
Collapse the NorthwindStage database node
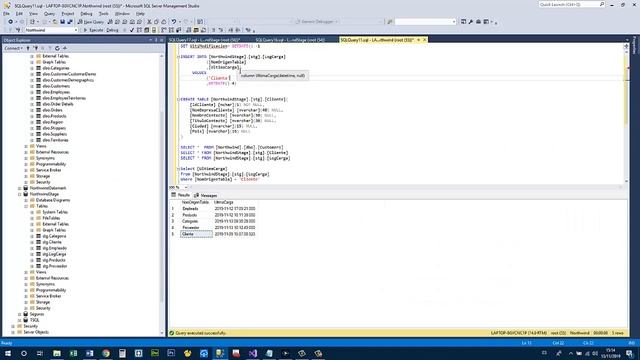[x=20, y=194]
